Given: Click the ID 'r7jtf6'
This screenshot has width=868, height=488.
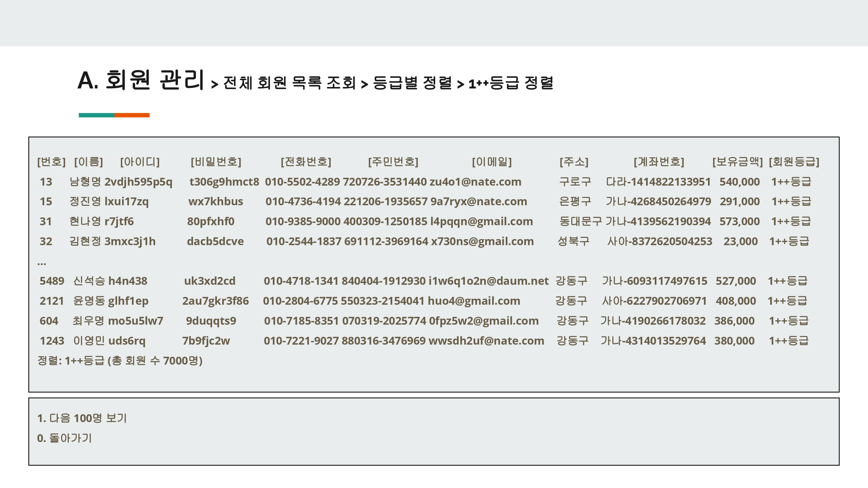Looking at the screenshot, I should 119,221.
